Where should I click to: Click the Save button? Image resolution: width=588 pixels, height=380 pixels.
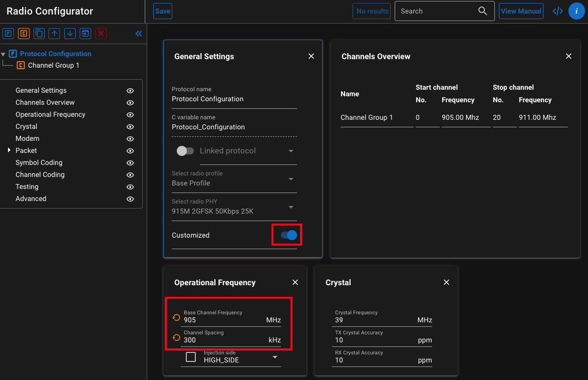163,11
